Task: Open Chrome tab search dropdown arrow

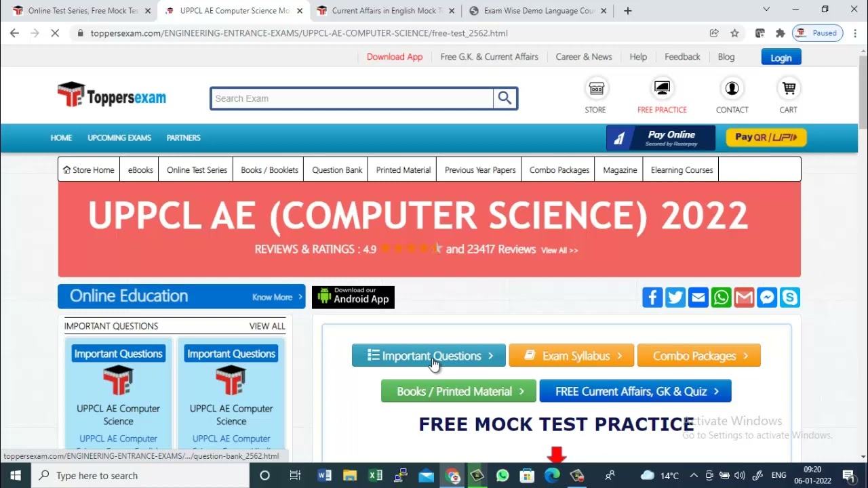Action: click(x=766, y=9)
